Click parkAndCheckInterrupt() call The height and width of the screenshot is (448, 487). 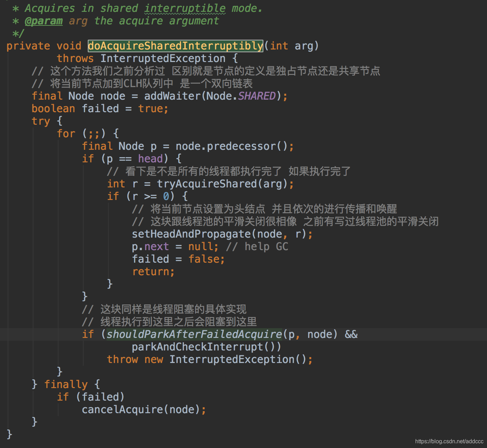coord(206,347)
